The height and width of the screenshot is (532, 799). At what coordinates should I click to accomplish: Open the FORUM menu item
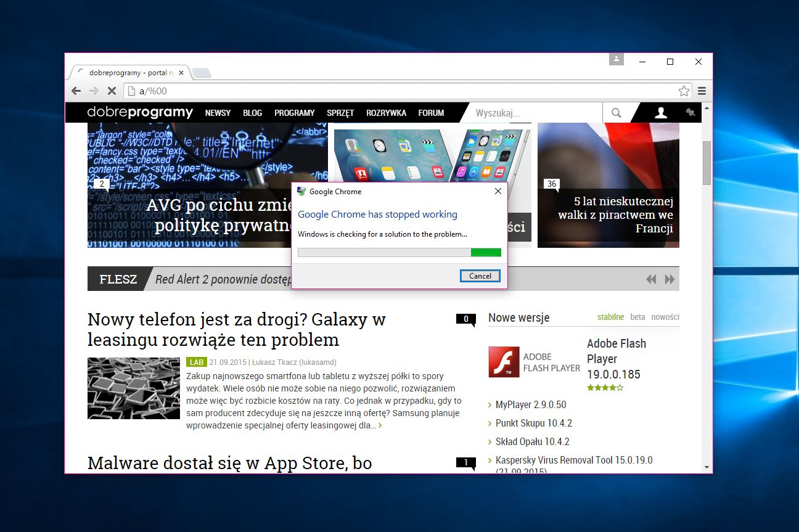pyautogui.click(x=431, y=113)
